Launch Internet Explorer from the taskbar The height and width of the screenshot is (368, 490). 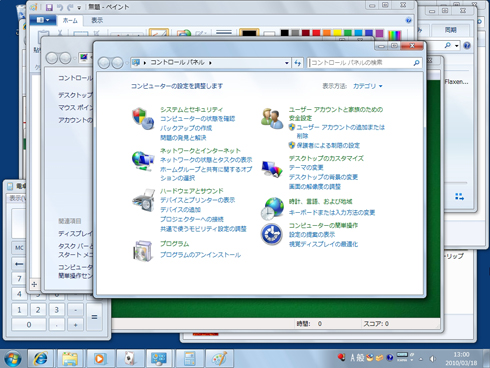point(41,359)
